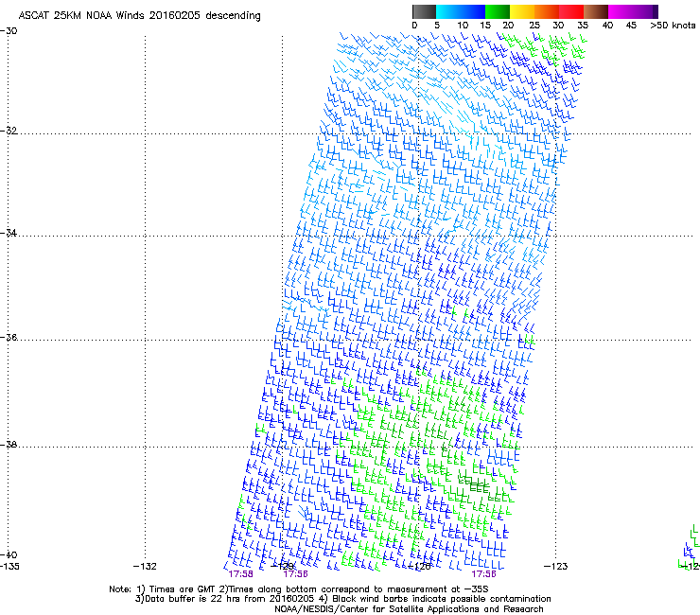Screen dimensions: 700x615
Task: Click the '>50 knots' legend label
Action: click(x=673, y=26)
